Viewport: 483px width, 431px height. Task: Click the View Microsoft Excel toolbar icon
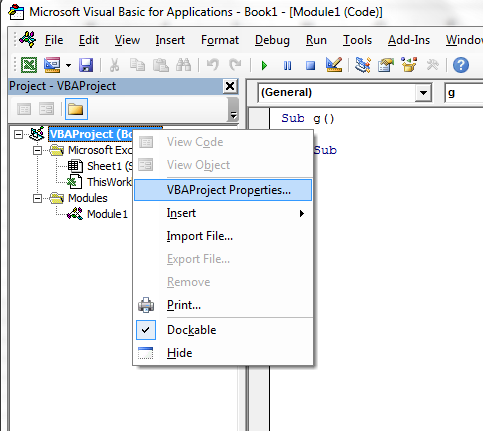pos(29,65)
